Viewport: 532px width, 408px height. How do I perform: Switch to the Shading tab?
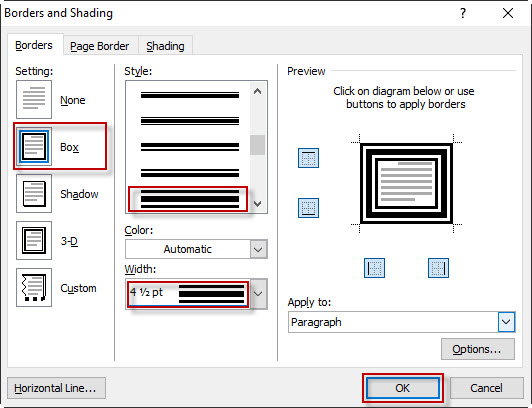pos(165,46)
